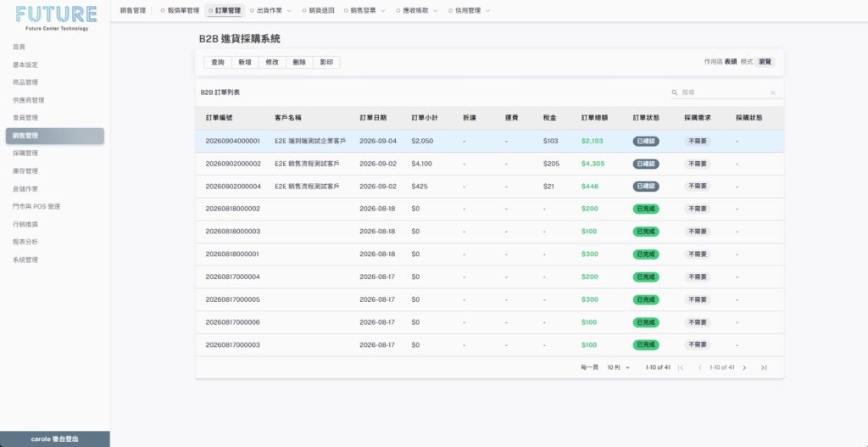The height and width of the screenshot is (447, 868).
Task: Click the 查詢 button
Action: point(218,63)
